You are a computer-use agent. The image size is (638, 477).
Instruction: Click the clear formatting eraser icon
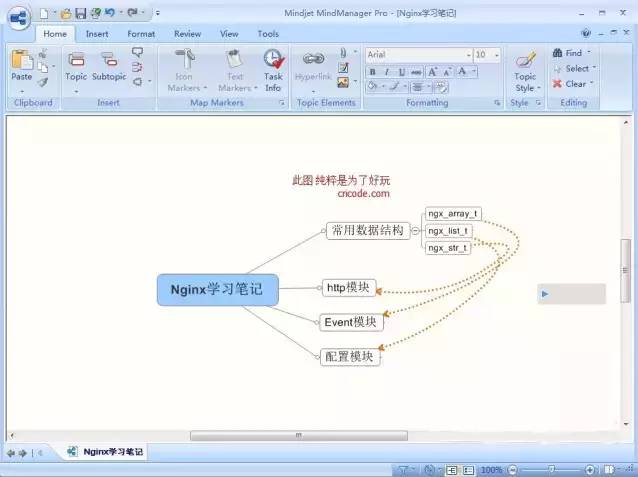(441, 87)
